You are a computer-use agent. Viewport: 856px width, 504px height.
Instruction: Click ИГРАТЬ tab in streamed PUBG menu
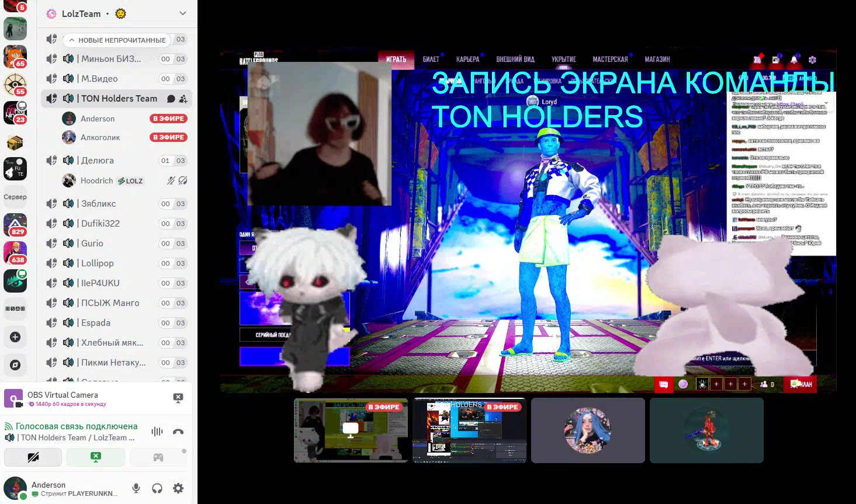click(x=396, y=59)
